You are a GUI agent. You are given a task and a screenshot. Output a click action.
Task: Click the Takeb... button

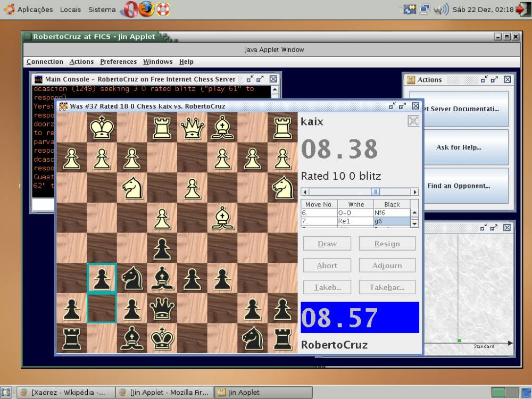pos(327,287)
